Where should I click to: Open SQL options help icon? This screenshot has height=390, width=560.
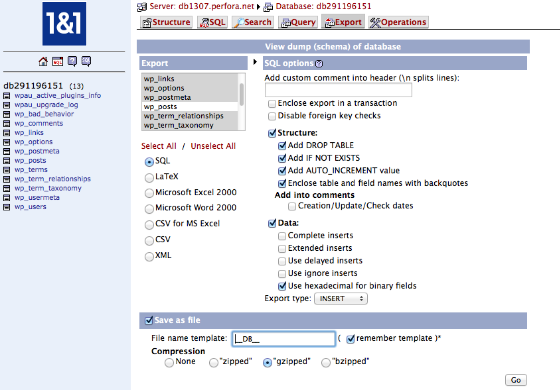pyautogui.click(x=319, y=64)
